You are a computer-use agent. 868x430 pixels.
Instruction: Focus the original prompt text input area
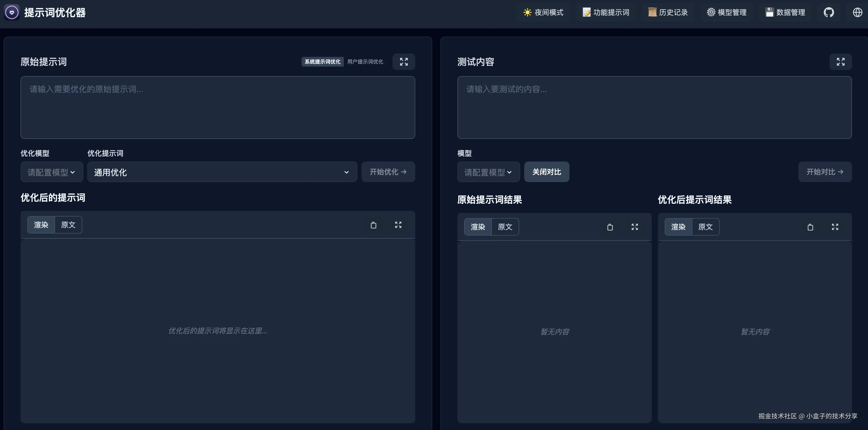[x=218, y=107]
